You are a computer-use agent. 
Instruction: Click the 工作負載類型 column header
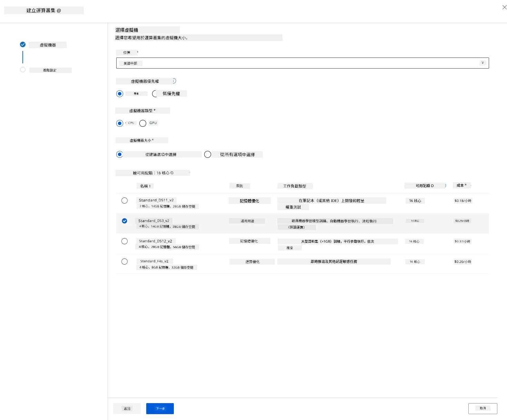point(295,186)
